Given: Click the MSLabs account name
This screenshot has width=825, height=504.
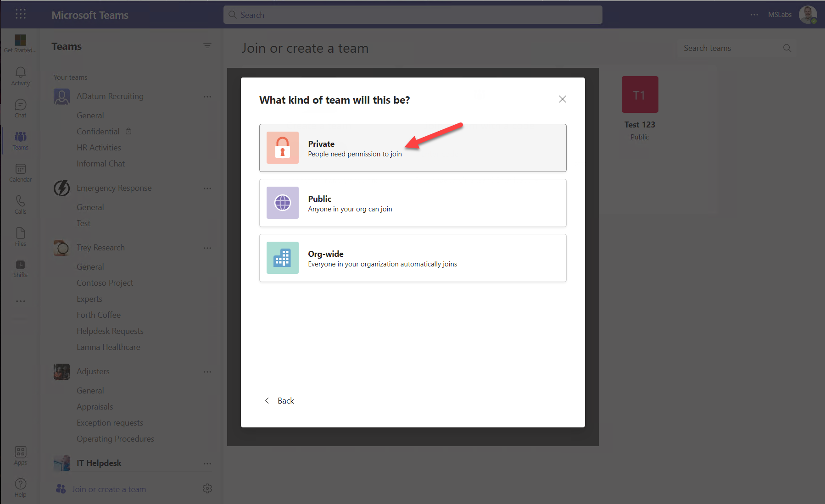Looking at the screenshot, I should pos(780,15).
